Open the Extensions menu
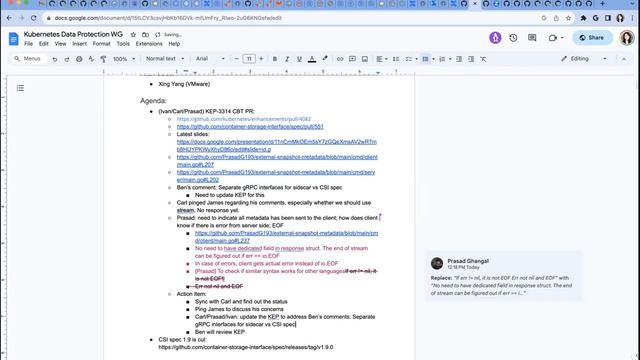 point(149,44)
